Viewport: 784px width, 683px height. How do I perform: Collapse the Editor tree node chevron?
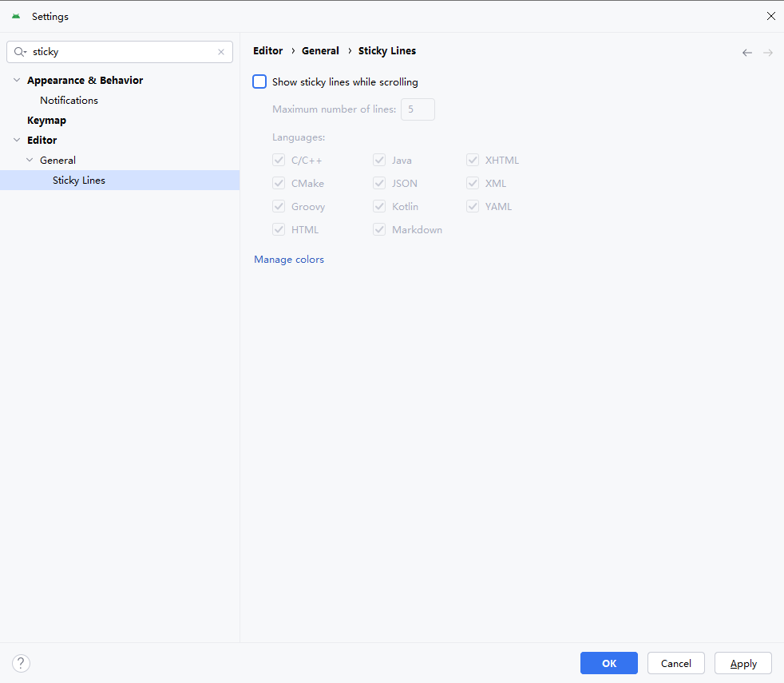click(x=17, y=140)
